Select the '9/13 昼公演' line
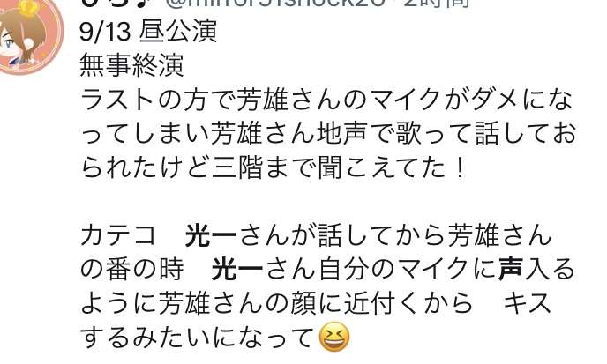 (x=148, y=32)
